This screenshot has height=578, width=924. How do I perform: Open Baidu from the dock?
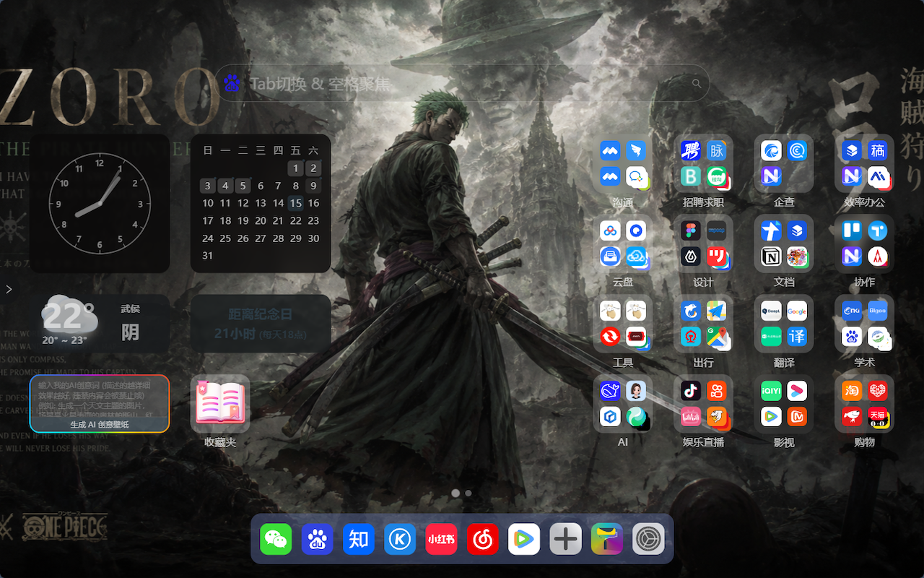[317, 539]
